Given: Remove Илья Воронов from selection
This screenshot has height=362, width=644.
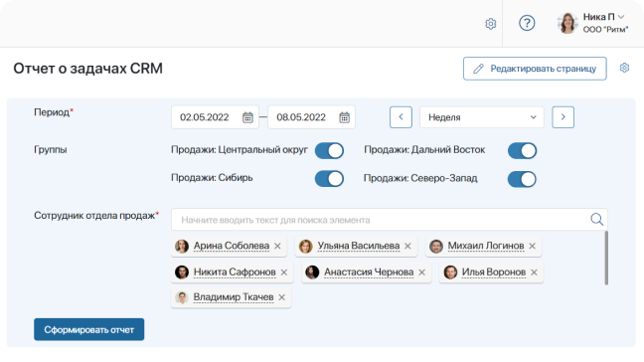Looking at the screenshot, I should [534, 272].
